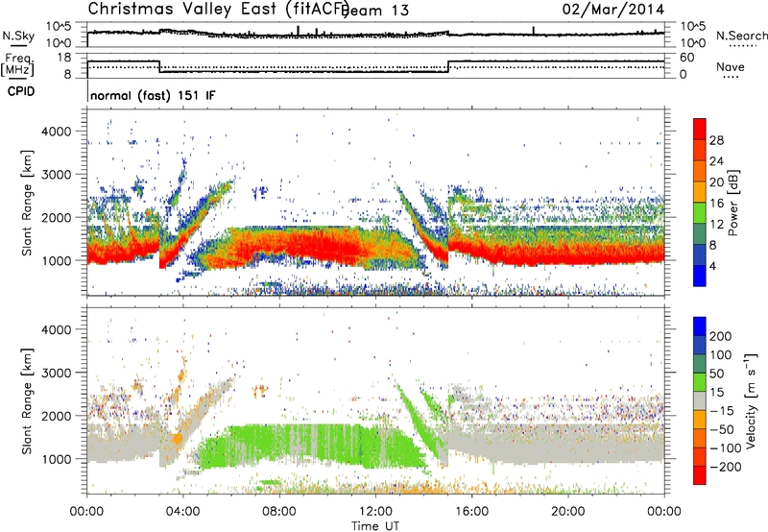The height and width of the screenshot is (532, 768).
Task: Click the '1000' tick in the power panel
Action: click(x=56, y=260)
